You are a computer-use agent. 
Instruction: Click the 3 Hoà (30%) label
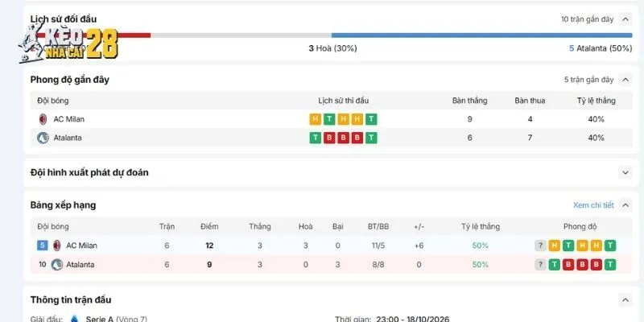point(332,48)
